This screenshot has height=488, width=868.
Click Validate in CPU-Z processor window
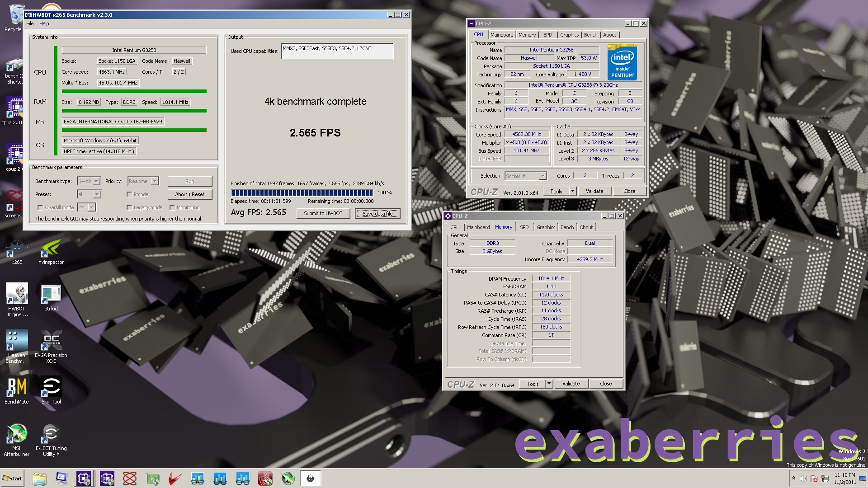pyautogui.click(x=594, y=191)
